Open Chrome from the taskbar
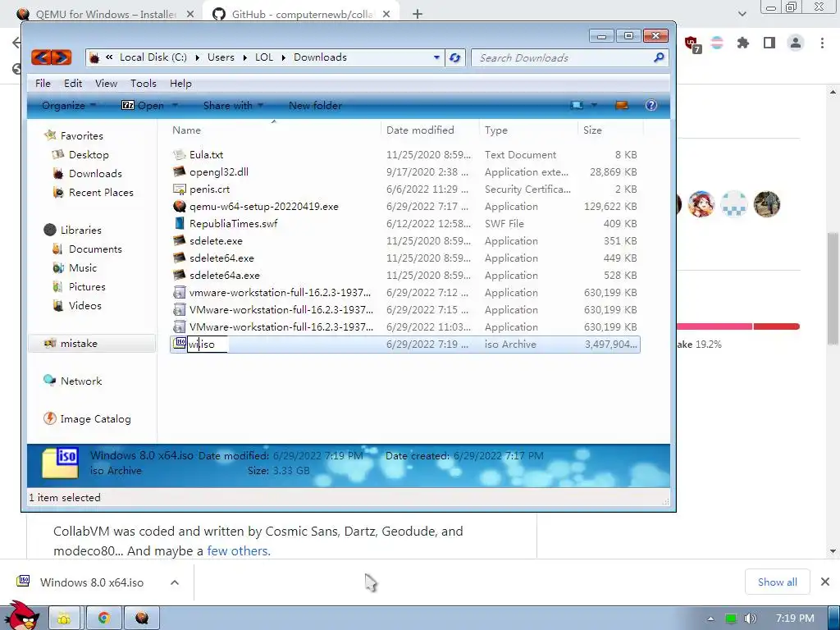This screenshot has height=630, width=840. point(104,619)
